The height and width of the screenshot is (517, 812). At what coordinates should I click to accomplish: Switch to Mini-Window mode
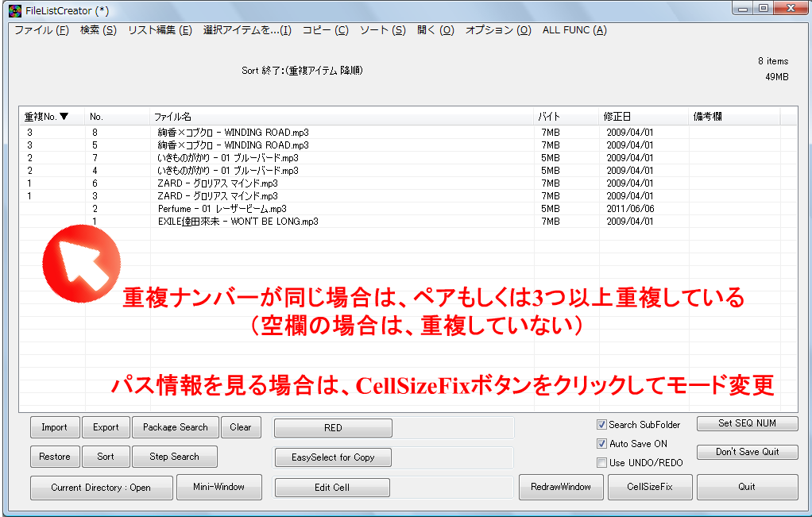(219, 487)
